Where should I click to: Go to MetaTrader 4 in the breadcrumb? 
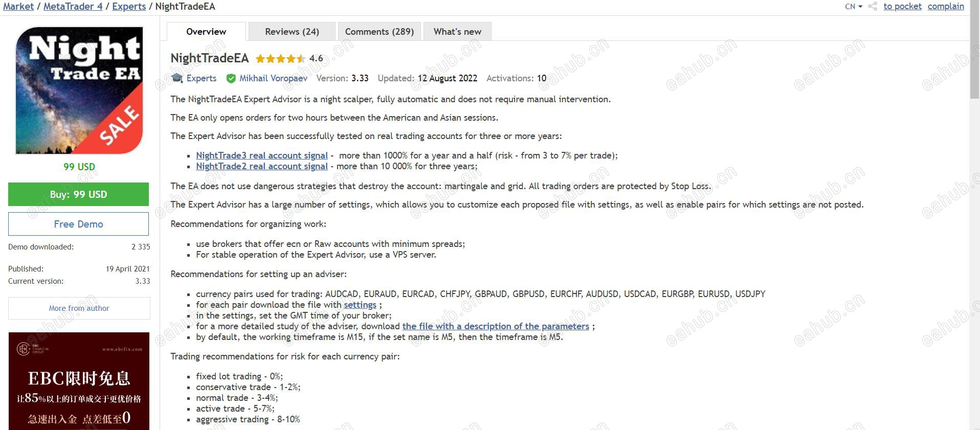click(73, 7)
